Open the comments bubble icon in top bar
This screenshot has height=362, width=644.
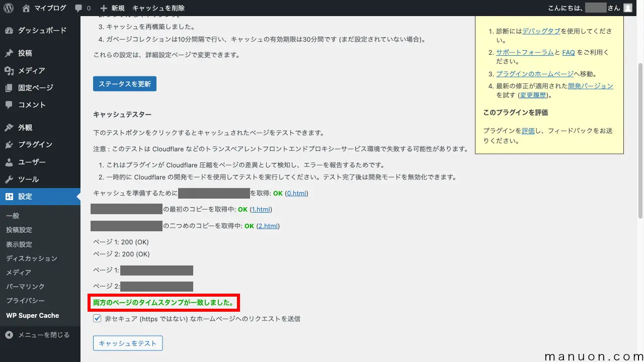[78, 8]
